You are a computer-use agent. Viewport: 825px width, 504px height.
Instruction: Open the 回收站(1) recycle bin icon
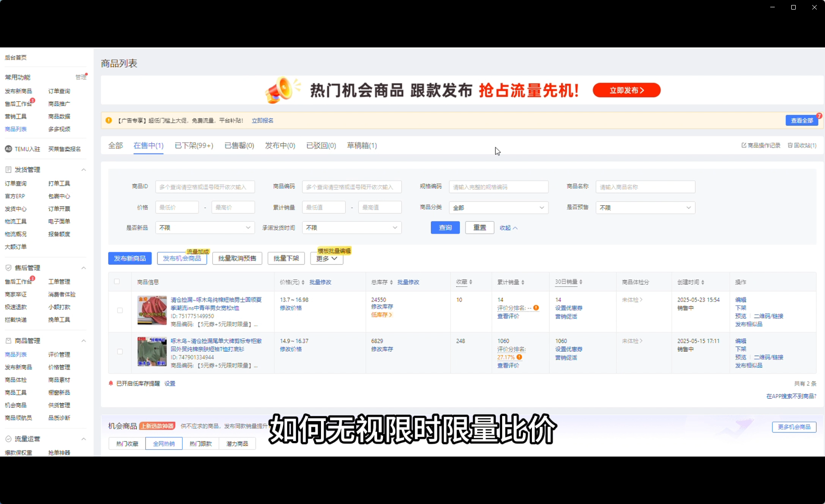coord(791,145)
